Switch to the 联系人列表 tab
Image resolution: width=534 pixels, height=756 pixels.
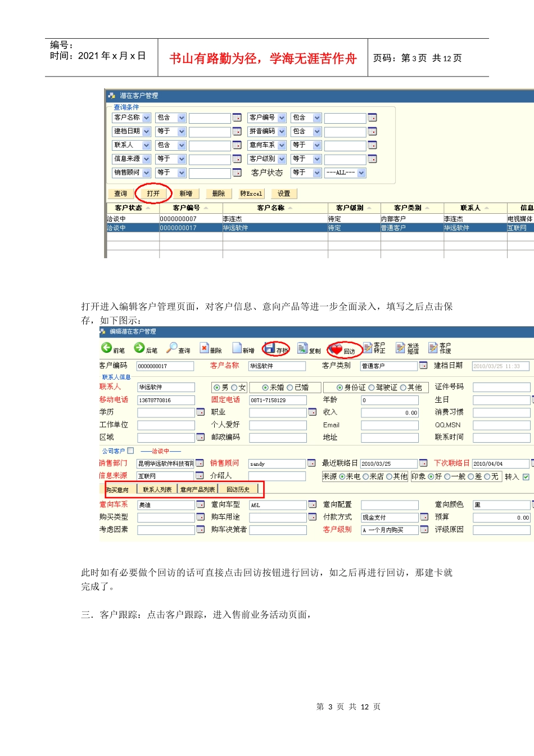157,489
